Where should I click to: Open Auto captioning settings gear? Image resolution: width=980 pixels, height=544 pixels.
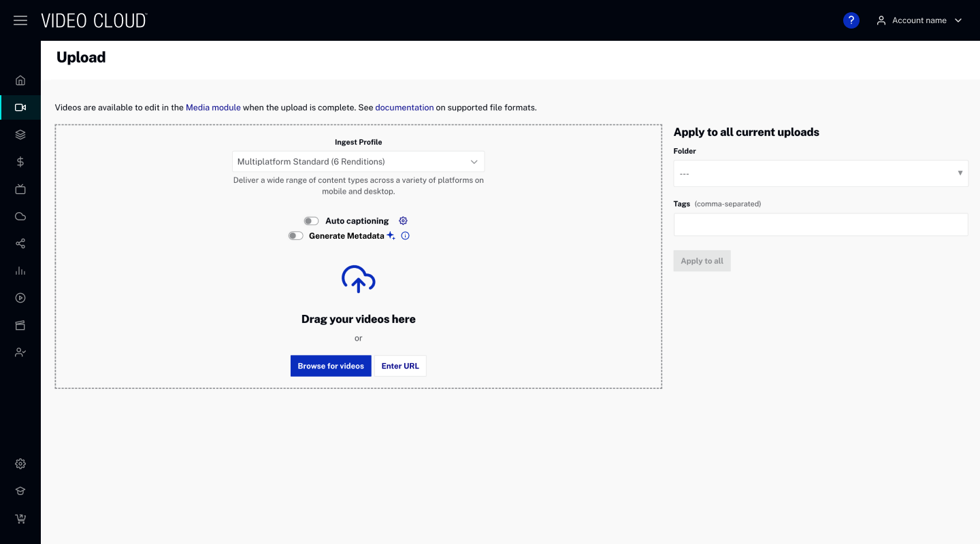[403, 221]
